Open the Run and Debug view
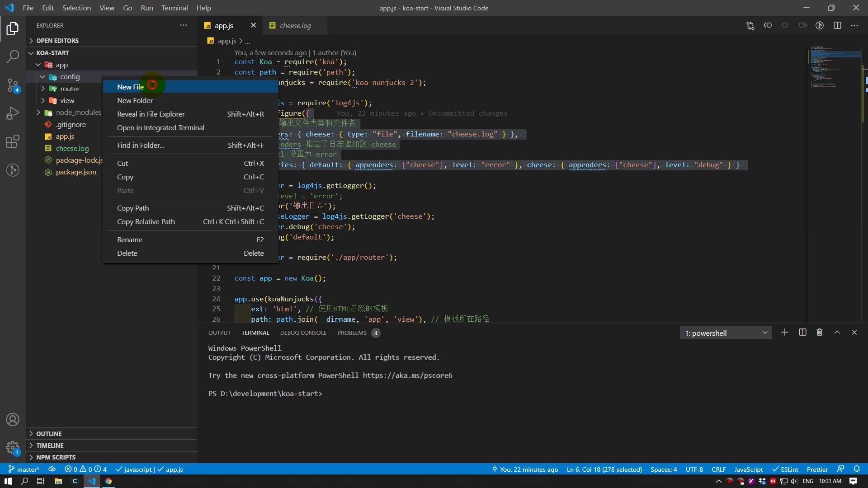The image size is (868, 488). (13, 113)
